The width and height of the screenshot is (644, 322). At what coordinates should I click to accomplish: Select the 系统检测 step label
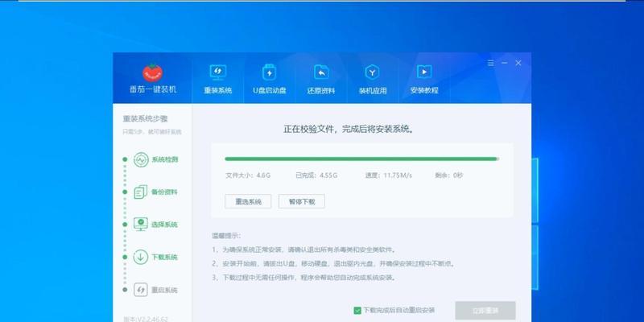click(165, 159)
